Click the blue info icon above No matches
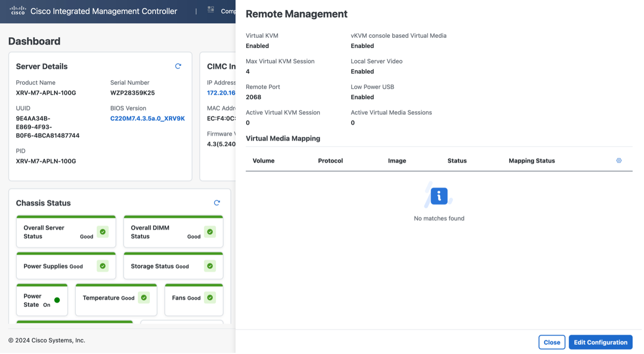This screenshot has width=644, height=354. click(439, 196)
